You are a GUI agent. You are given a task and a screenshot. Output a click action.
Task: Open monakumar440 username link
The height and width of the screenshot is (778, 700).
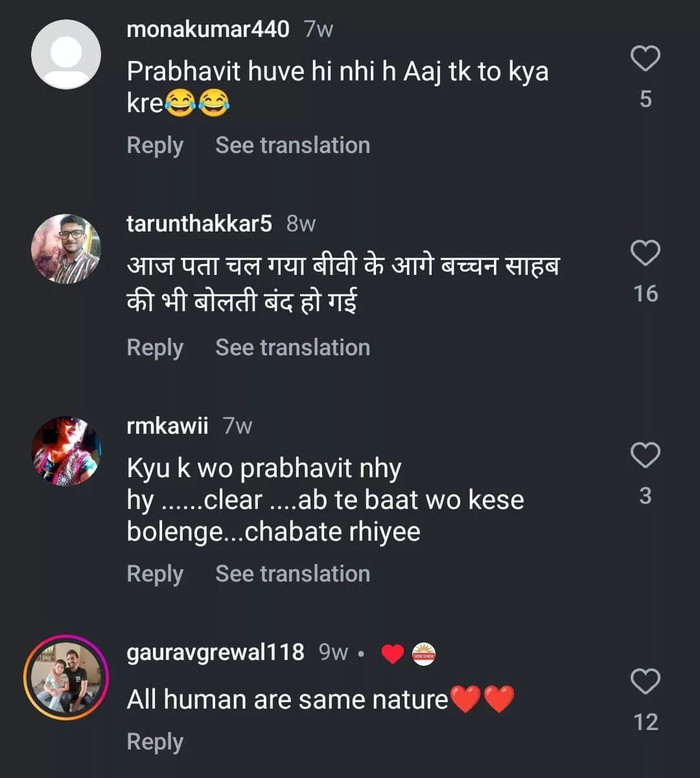(x=207, y=29)
